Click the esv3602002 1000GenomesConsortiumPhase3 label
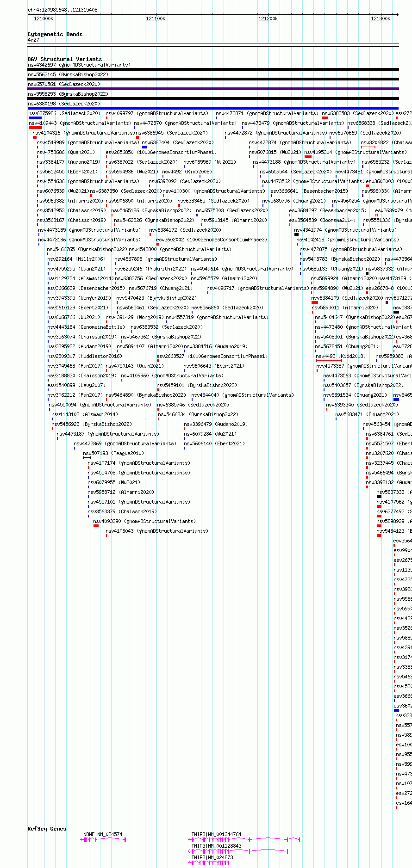This screenshot has height=868, width=412. (x=212, y=240)
